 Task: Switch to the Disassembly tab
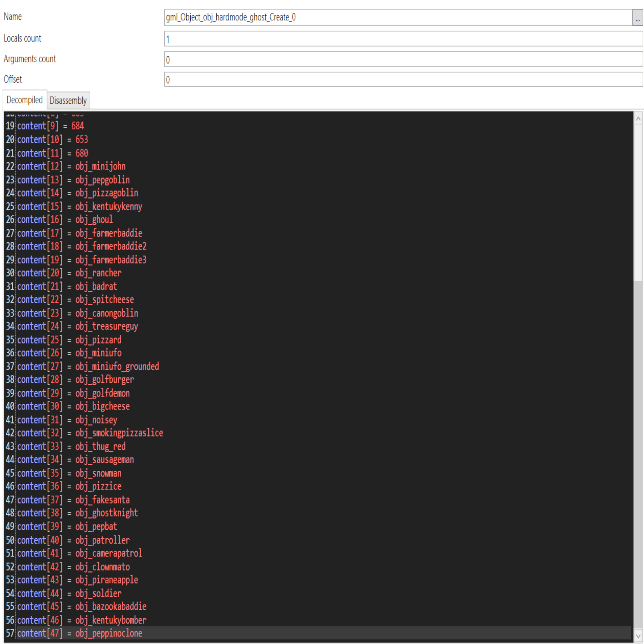pyautogui.click(x=68, y=100)
